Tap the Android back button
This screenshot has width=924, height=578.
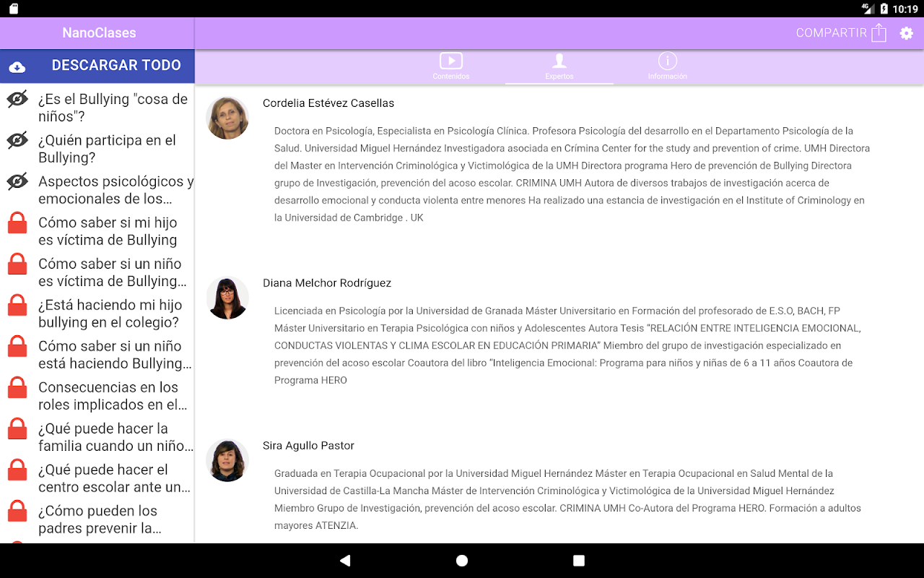click(345, 561)
